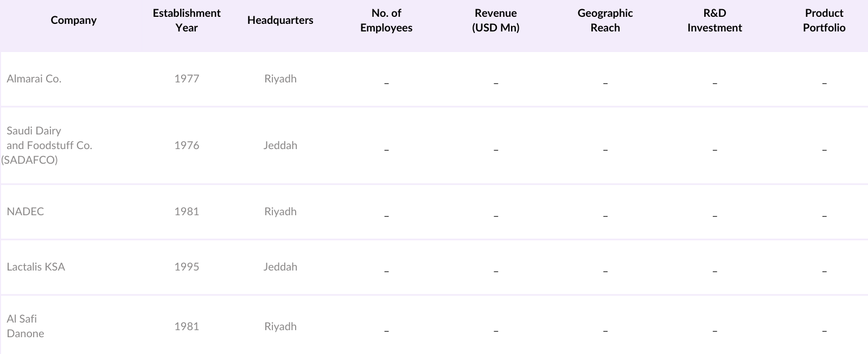
Task: Click the Headquarters column header
Action: click(x=280, y=20)
